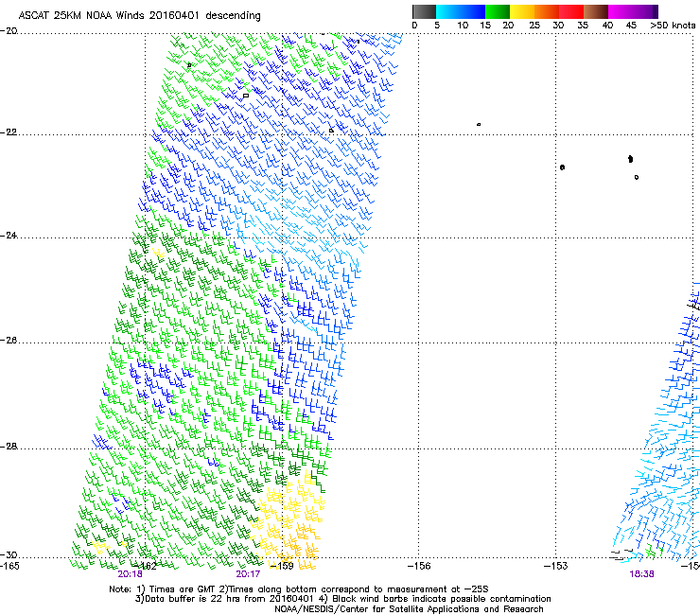Click the legend label '40'
This screenshot has height=615, width=700.
(607, 26)
